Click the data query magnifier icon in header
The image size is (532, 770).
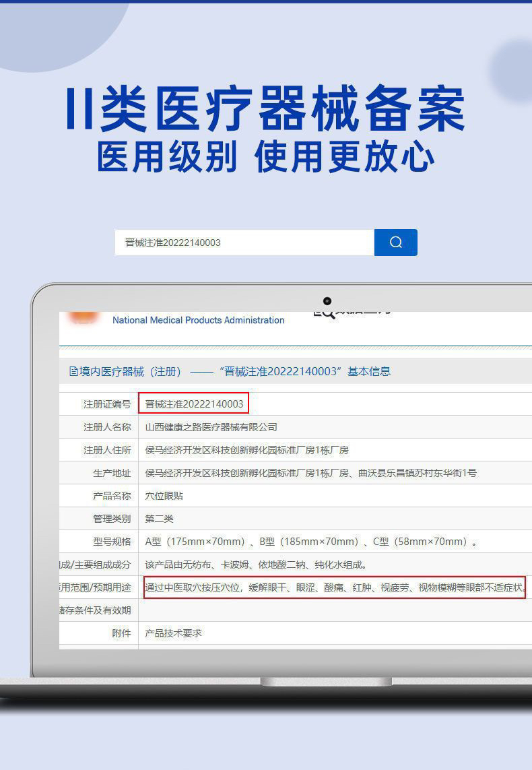pos(325,313)
